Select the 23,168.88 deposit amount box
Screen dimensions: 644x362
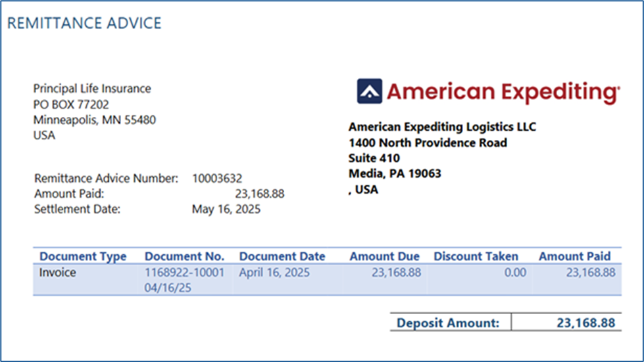(x=566, y=322)
